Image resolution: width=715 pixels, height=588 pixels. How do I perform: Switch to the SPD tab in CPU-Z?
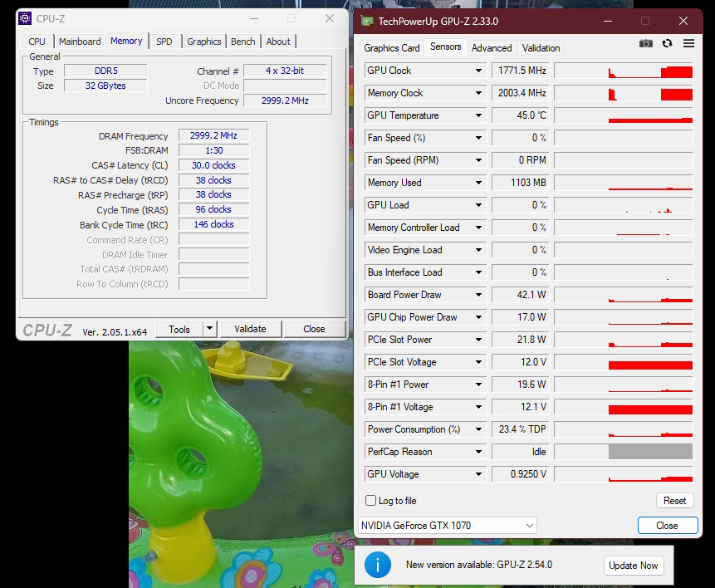(x=164, y=42)
